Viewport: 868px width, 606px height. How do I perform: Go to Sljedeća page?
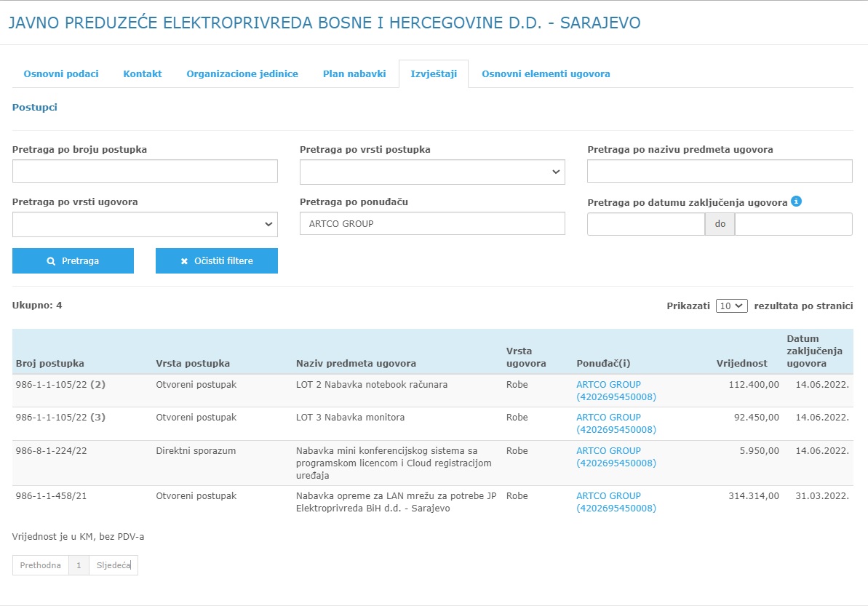[x=114, y=565]
